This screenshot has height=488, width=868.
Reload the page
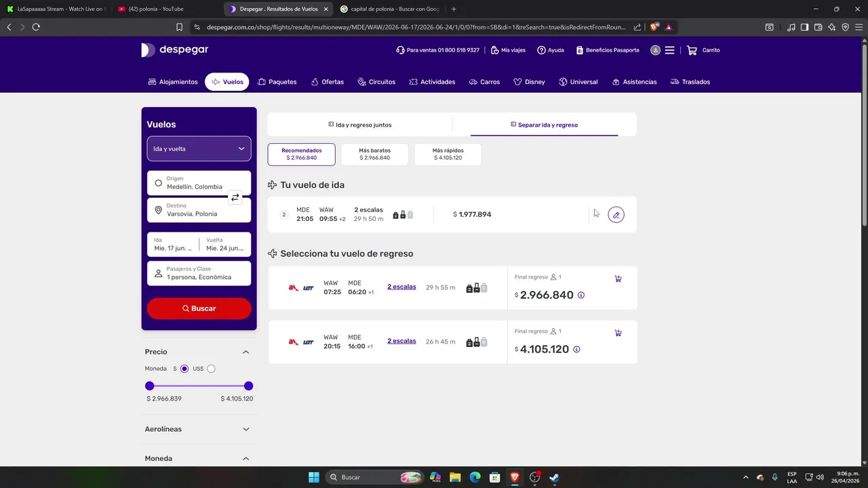(x=36, y=27)
